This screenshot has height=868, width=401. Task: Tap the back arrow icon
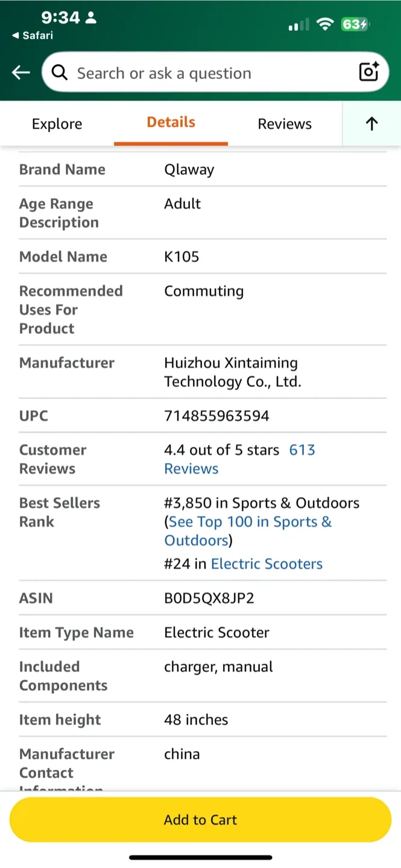(x=21, y=73)
